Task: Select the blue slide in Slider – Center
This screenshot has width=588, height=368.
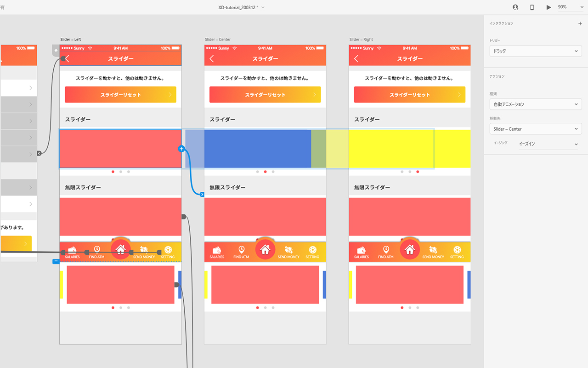Action: point(258,149)
